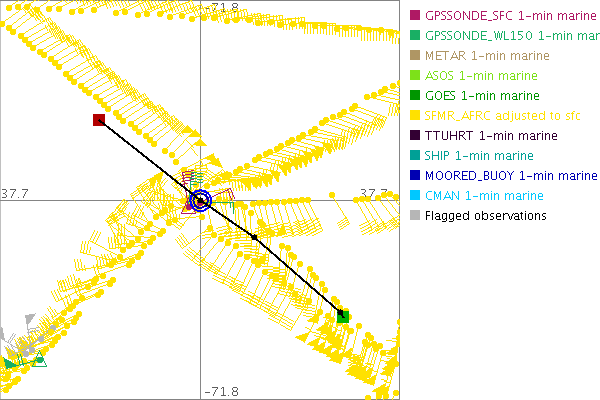
Task: Click the black midpoint marker on track line
Action: click(x=254, y=237)
